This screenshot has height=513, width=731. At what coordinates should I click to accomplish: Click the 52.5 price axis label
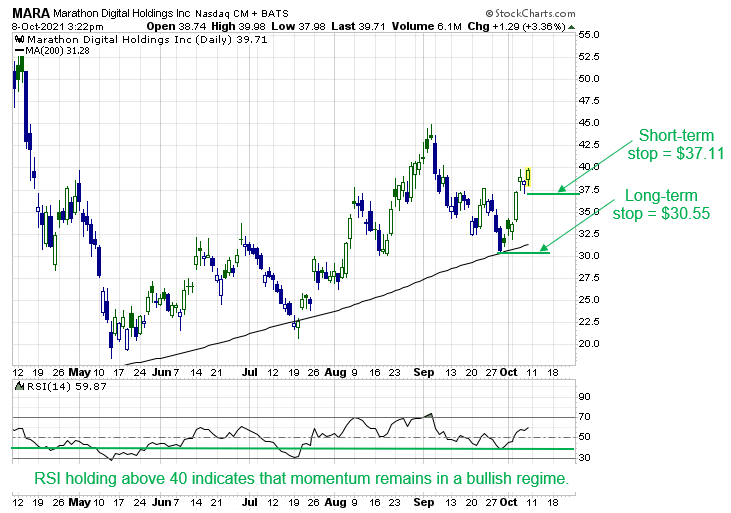(x=589, y=57)
